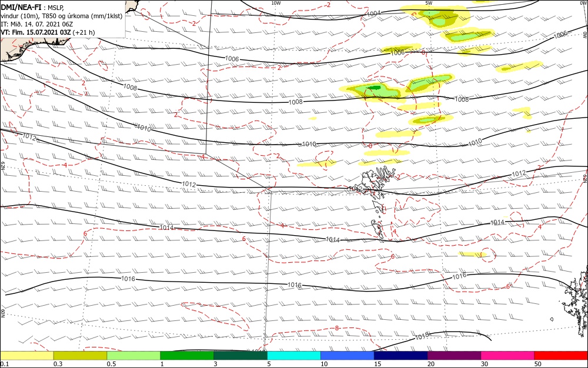Click the green 1–3 legend color
The width and height of the screenshot is (588, 368).
187,356
